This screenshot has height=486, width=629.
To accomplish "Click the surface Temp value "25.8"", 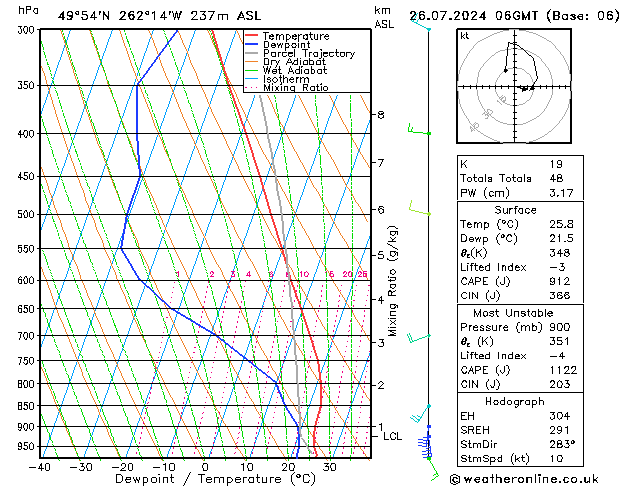I will click(x=561, y=224).
